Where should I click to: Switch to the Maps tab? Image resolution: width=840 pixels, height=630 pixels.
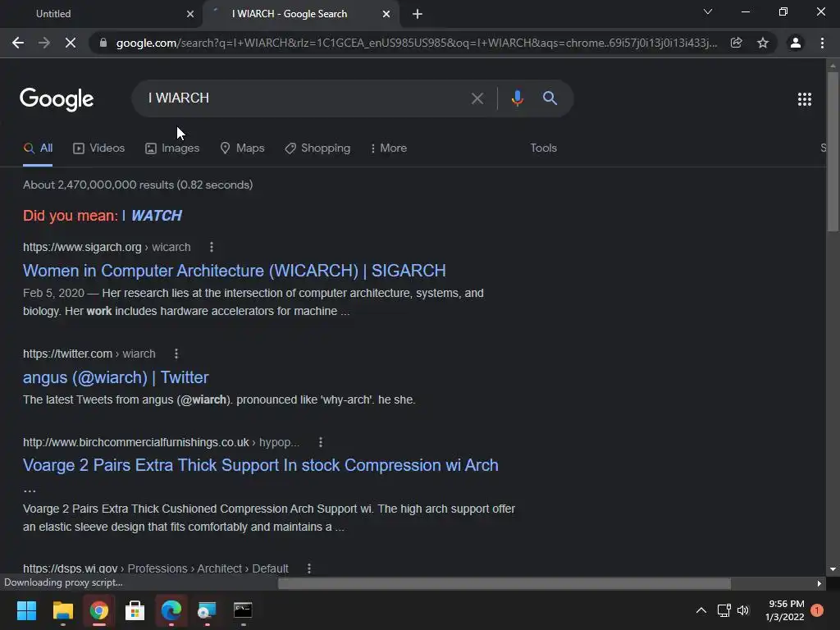pyautogui.click(x=242, y=148)
